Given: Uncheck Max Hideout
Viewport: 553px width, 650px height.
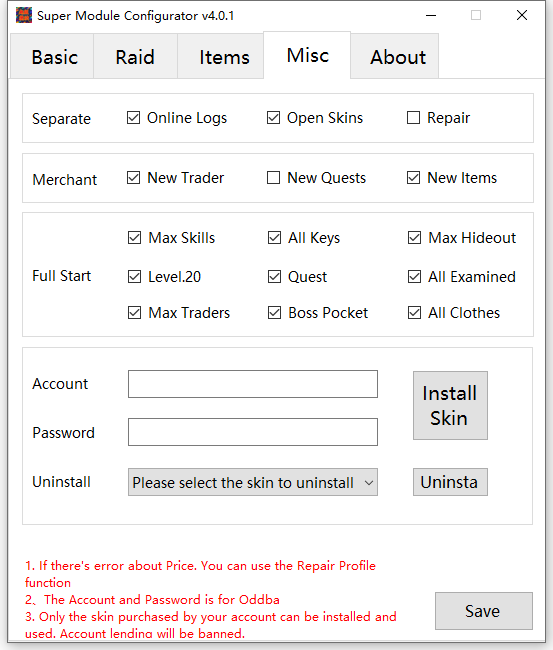Looking at the screenshot, I should (x=415, y=238).
